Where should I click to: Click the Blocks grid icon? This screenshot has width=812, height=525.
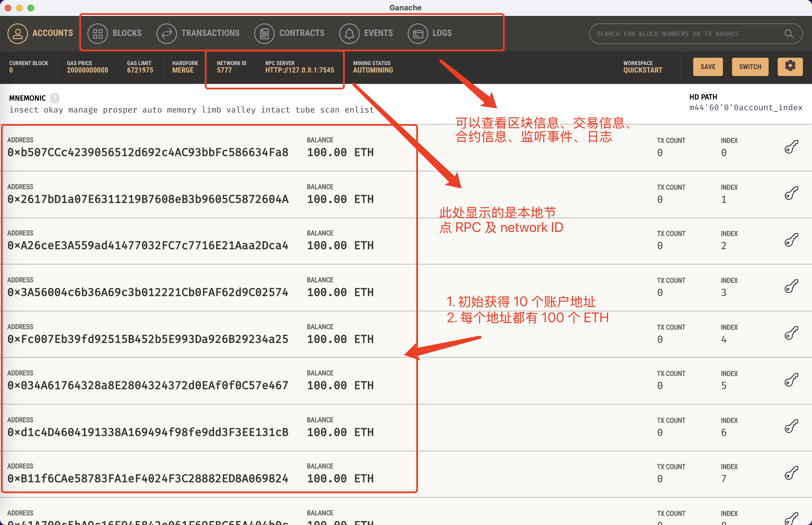click(98, 33)
